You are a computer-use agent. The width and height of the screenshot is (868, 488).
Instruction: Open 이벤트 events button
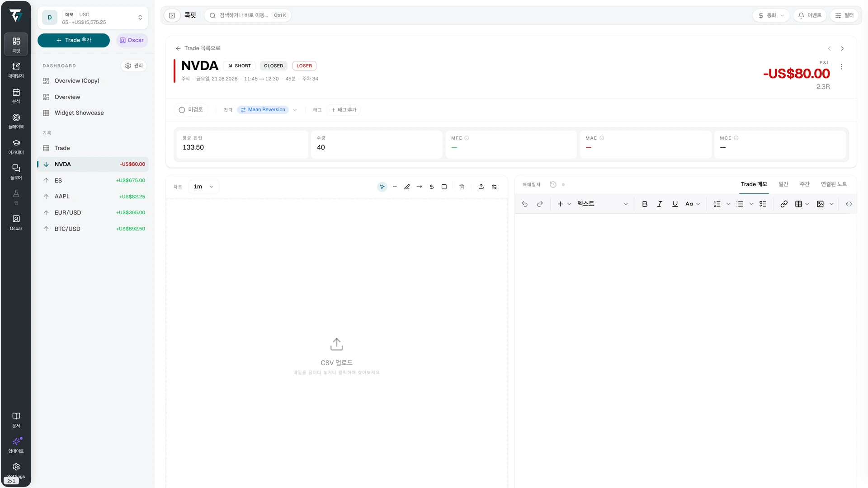tap(810, 15)
